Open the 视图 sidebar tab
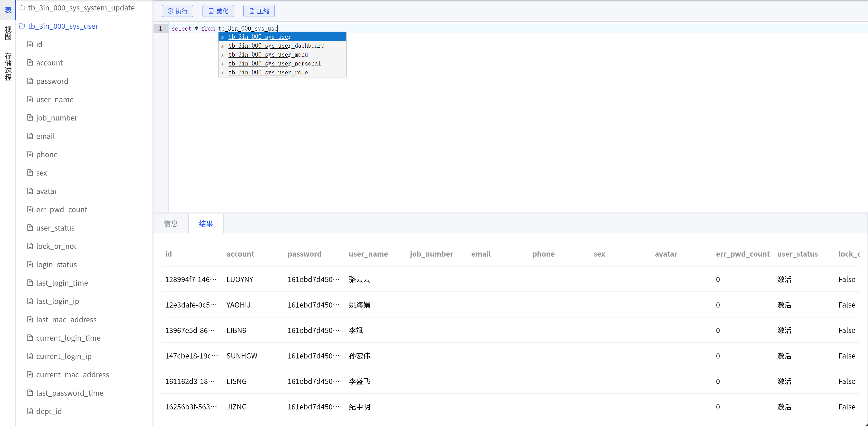868x426 pixels. (x=8, y=33)
